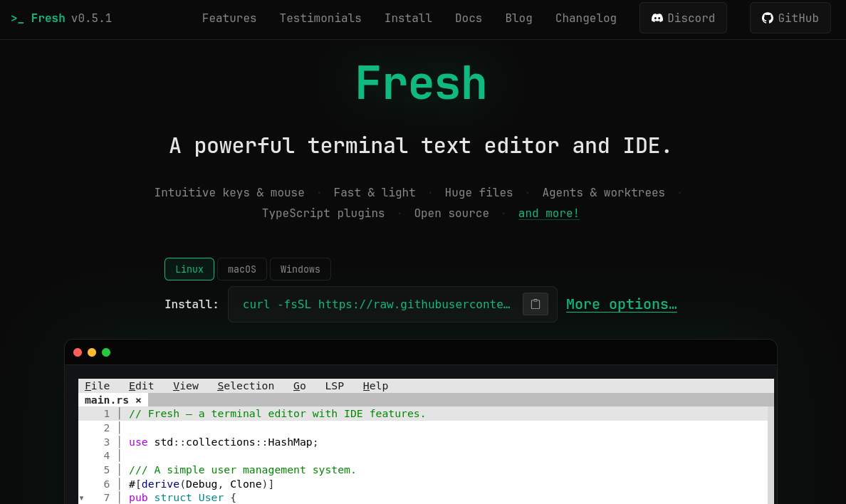This screenshot has width=846, height=504.
Task: Click the green window dot
Action: click(106, 352)
